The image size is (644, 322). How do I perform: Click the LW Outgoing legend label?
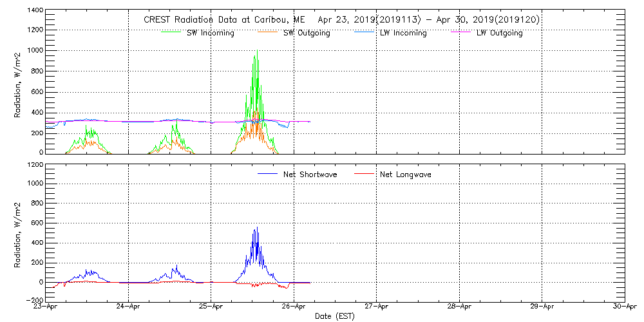(499, 33)
